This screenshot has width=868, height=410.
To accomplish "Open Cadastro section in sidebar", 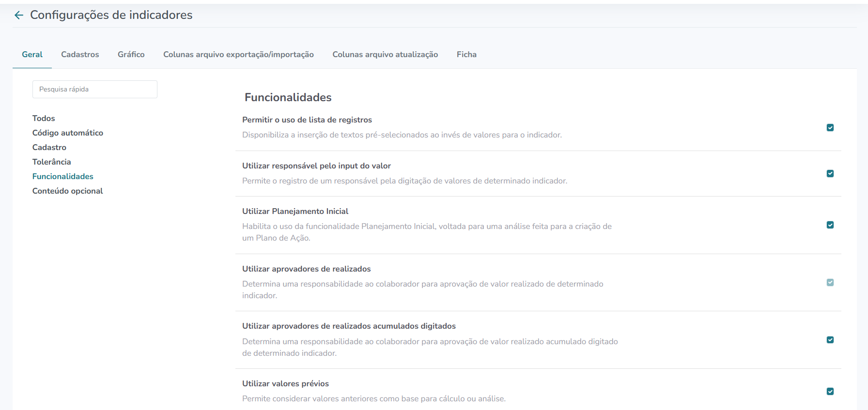I will tap(49, 148).
